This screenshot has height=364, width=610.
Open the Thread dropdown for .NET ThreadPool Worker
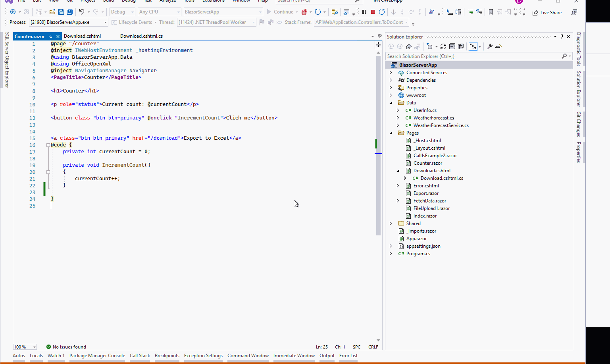(x=216, y=22)
